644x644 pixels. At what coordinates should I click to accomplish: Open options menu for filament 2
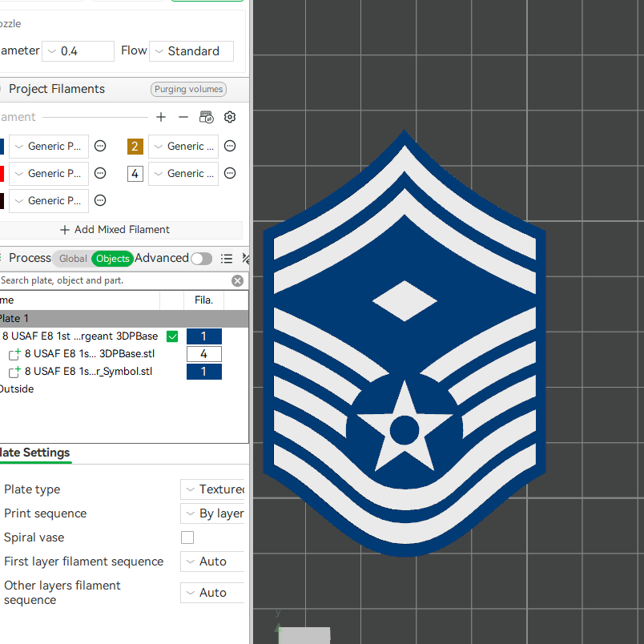point(230,146)
